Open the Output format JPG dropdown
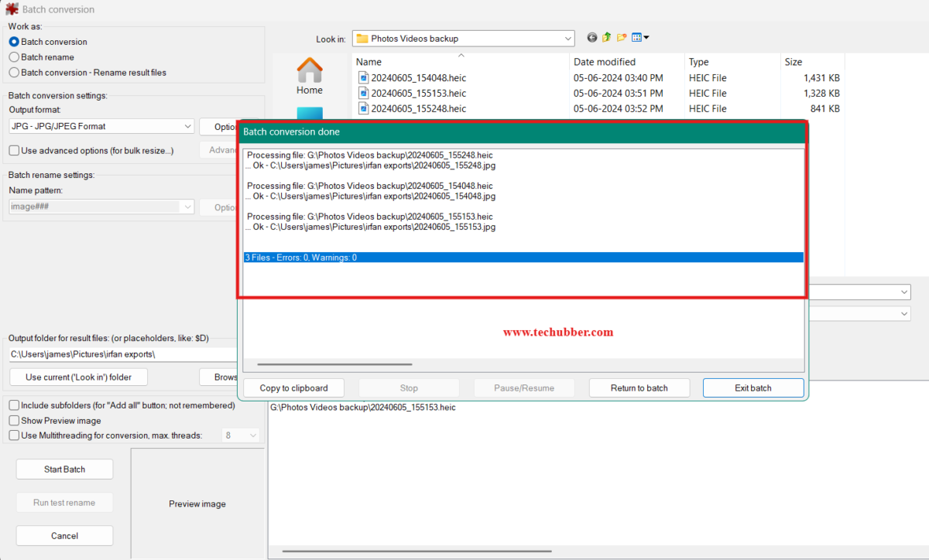This screenshot has width=929, height=560. 101,126
